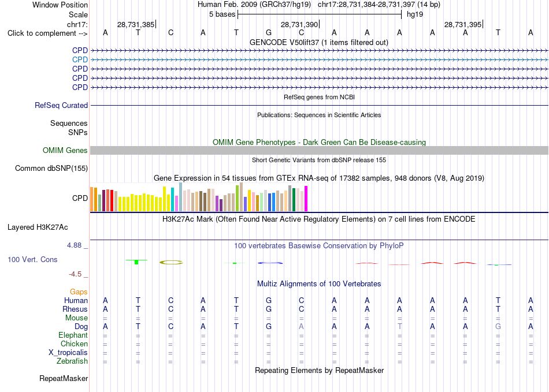The image size is (549, 392).
Task: Click 'Short Genetic Variants from dbSNP release 155'
Action: [319, 160]
